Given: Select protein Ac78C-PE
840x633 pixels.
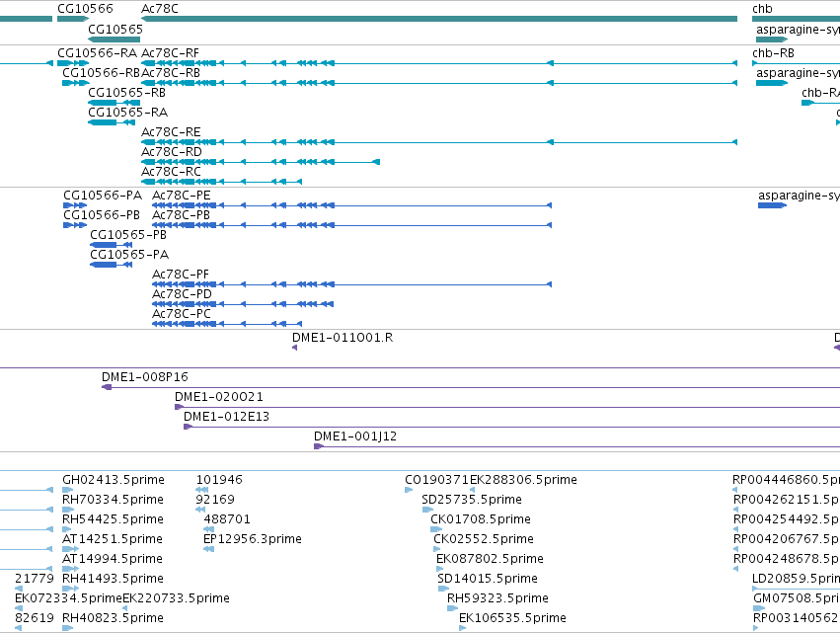Looking at the screenshot, I should pos(352,205).
